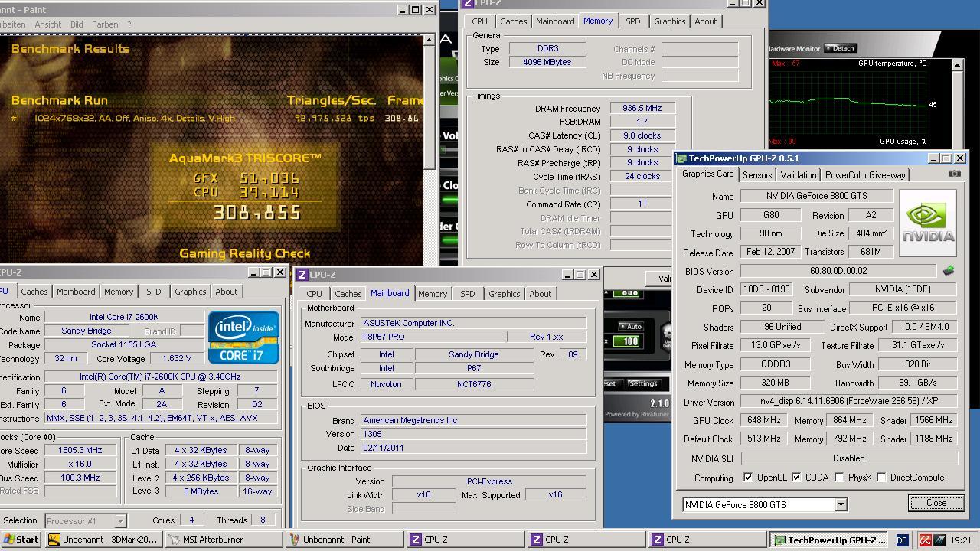Click the DRAM Frequency 936.5 MHz value
The height and width of the screenshot is (551, 980).
click(642, 109)
